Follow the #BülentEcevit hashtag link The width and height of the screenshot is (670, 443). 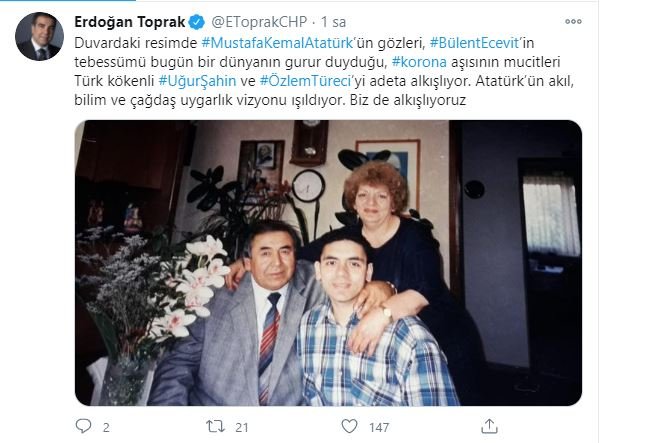[474, 43]
